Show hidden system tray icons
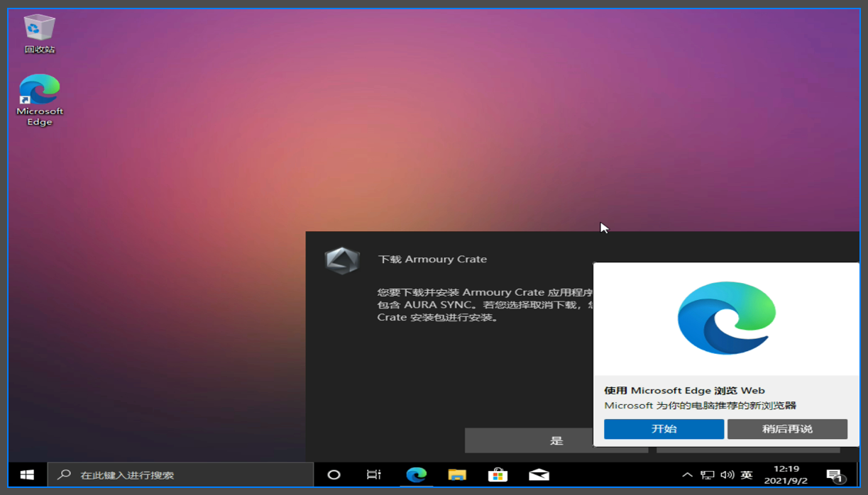Screen dimensions: 868x495 687,475
